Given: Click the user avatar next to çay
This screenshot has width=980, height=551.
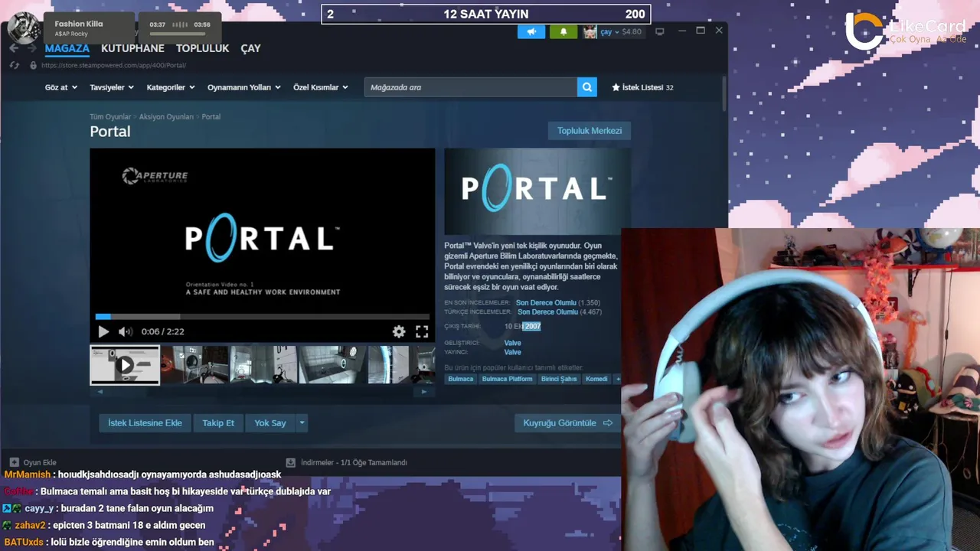Looking at the screenshot, I should [590, 31].
